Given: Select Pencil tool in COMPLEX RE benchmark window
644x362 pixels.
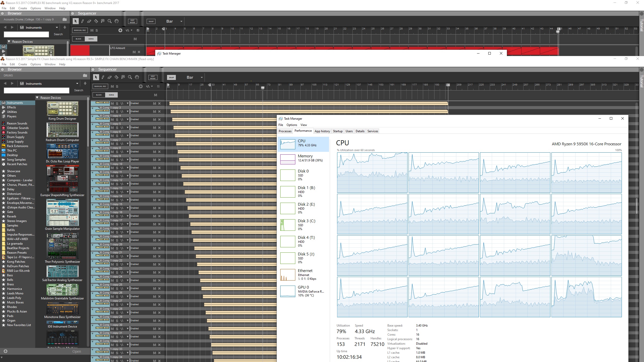Looking at the screenshot, I should click(83, 21).
